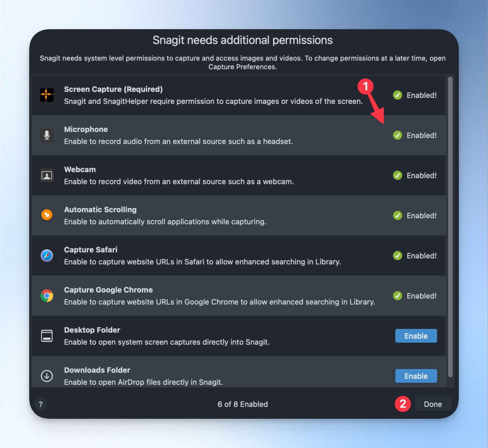Click Microphone green Enabled checkmark

pos(397,135)
